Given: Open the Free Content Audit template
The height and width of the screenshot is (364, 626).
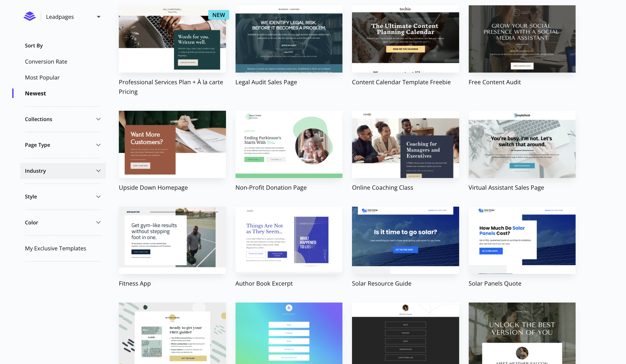Looking at the screenshot, I should click(522, 39).
